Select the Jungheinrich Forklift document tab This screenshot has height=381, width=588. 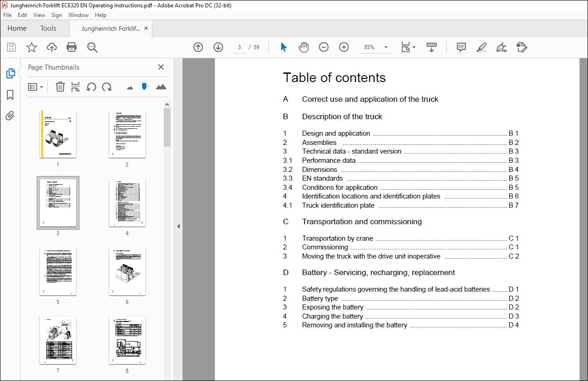pyautogui.click(x=111, y=28)
